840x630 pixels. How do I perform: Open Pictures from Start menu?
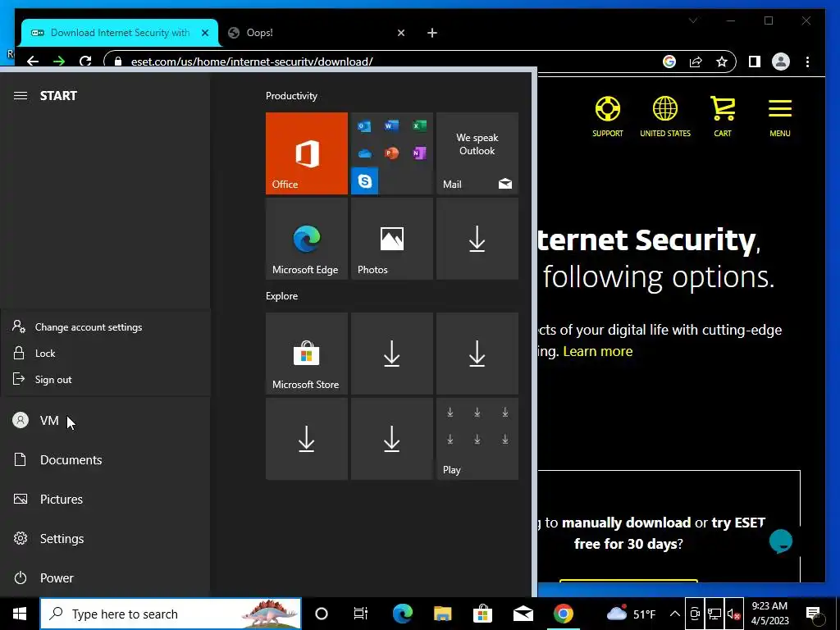(105, 500)
